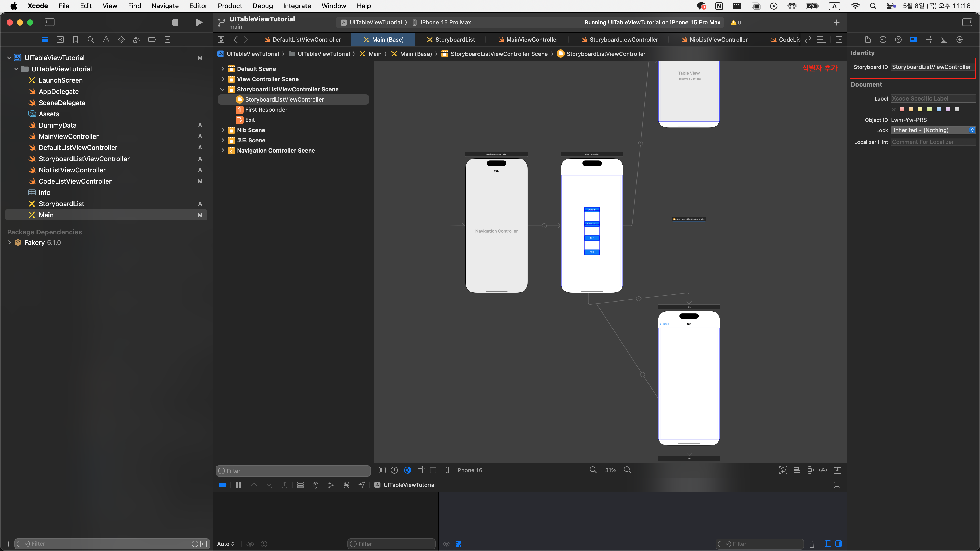Open the Align constraints menu
Image resolution: width=980 pixels, height=551 pixels.
(x=796, y=470)
